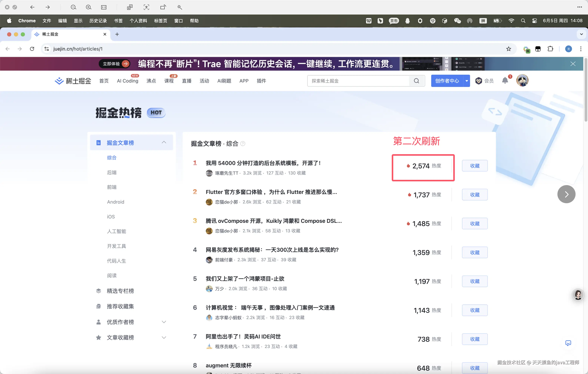The image size is (588, 374).
Task: Click the help question mark beside 综合
Action: pyautogui.click(x=243, y=144)
